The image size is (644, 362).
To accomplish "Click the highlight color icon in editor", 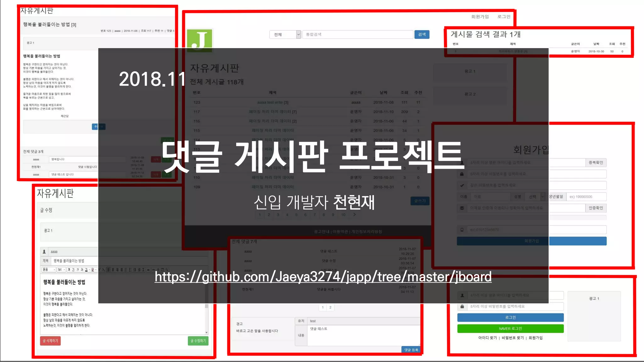I will coord(93,270).
